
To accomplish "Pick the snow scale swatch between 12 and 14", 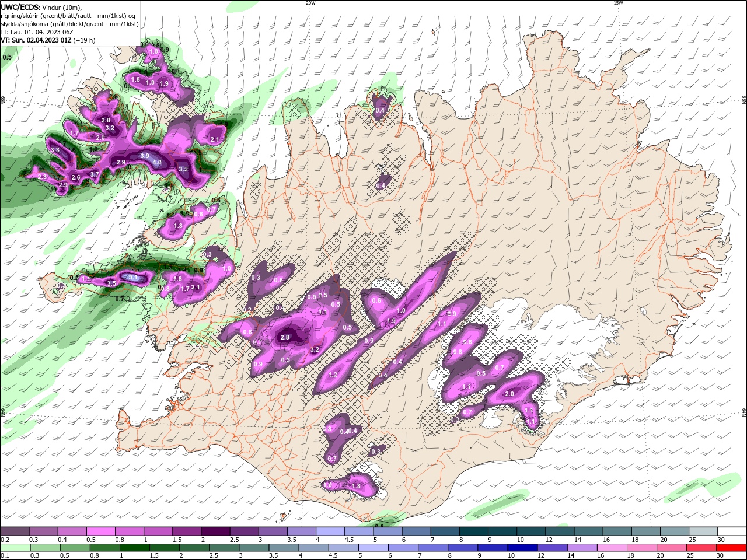I will (x=560, y=531).
